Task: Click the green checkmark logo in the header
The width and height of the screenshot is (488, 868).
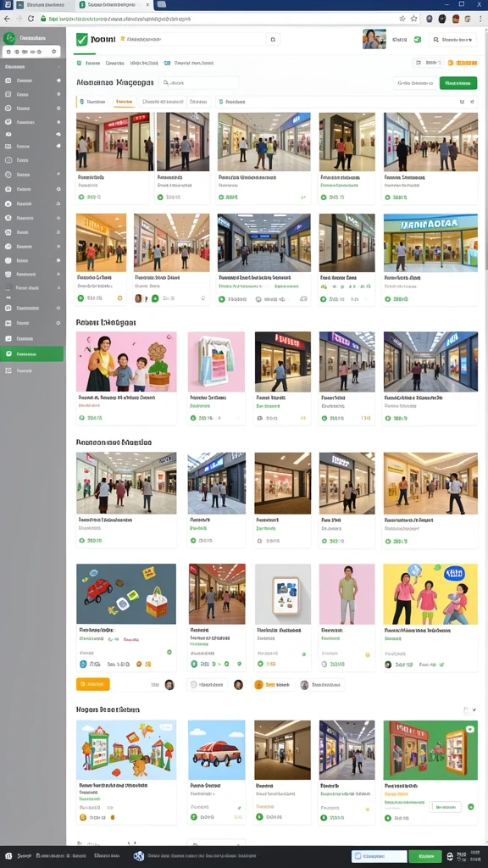Action: coord(82,39)
